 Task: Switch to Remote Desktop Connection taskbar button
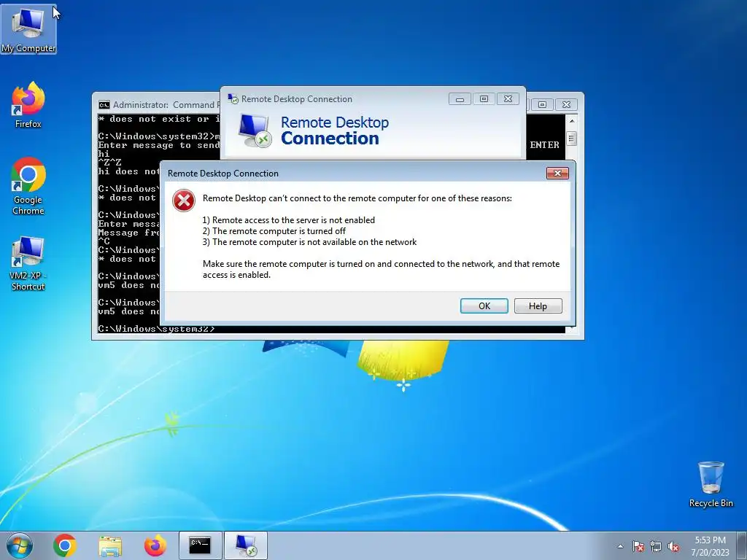point(246,545)
